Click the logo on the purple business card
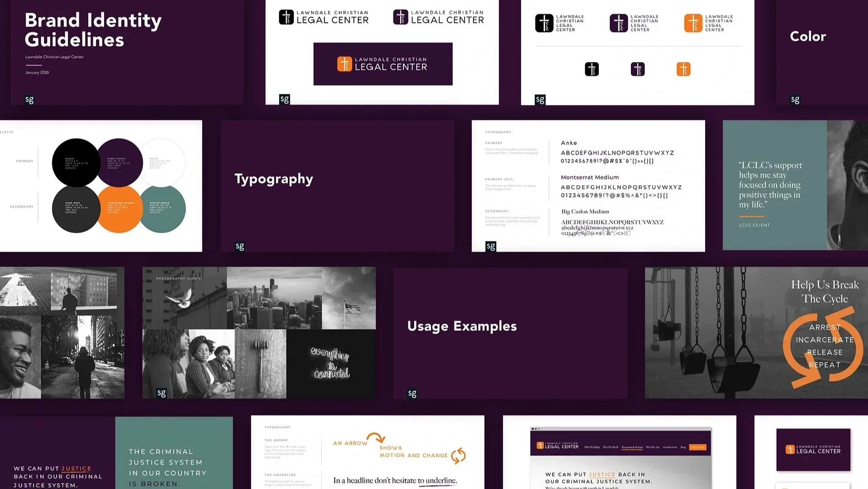The image size is (868, 489). [x=813, y=449]
